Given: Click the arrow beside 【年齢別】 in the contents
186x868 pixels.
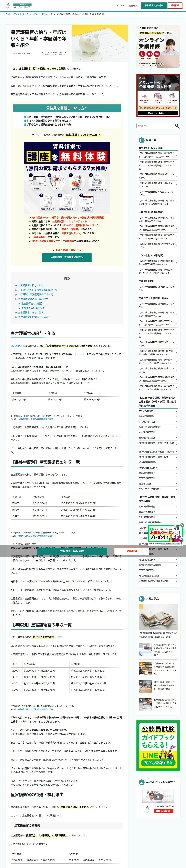Looking at the screenshot, I should [16, 295].
